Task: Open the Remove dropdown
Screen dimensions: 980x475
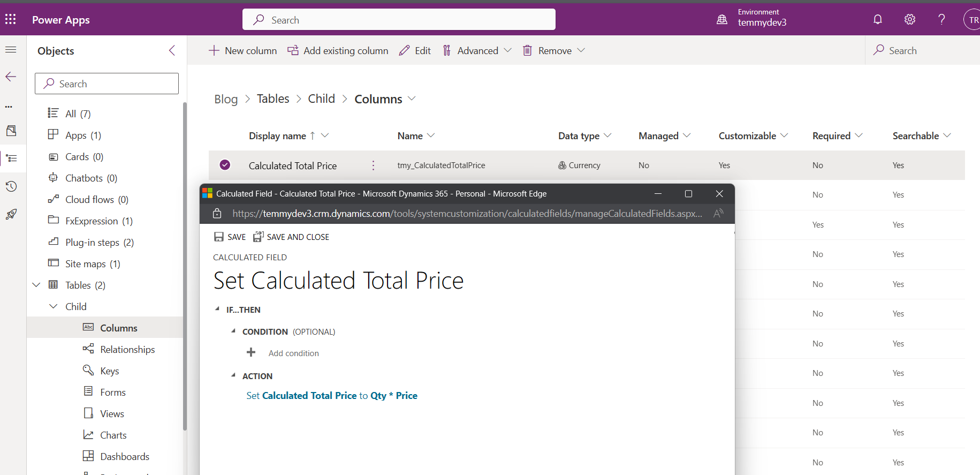Action: (554, 50)
